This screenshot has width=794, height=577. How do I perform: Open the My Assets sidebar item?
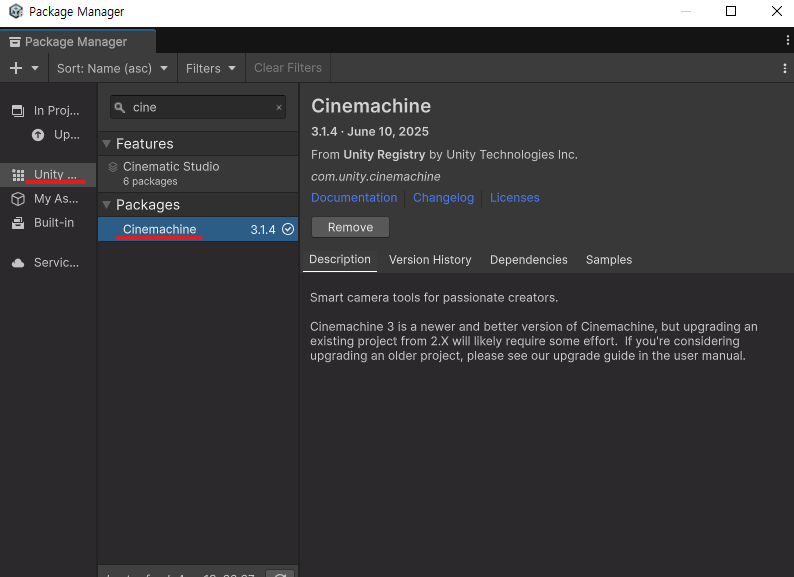(x=48, y=199)
